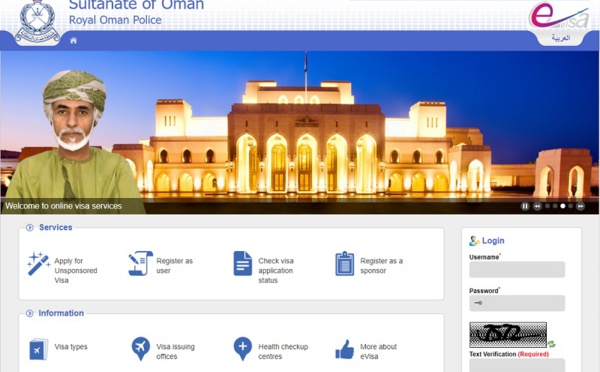Switch language to Arabic
This screenshot has width=600, height=372.
pos(561,38)
